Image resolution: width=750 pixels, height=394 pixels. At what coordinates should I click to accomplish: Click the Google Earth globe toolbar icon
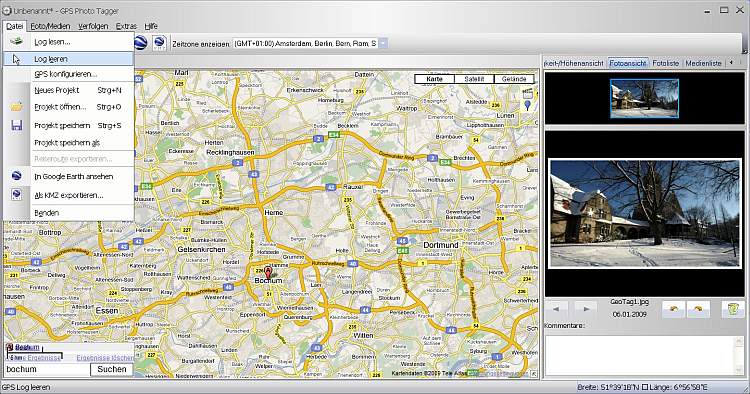[140, 43]
